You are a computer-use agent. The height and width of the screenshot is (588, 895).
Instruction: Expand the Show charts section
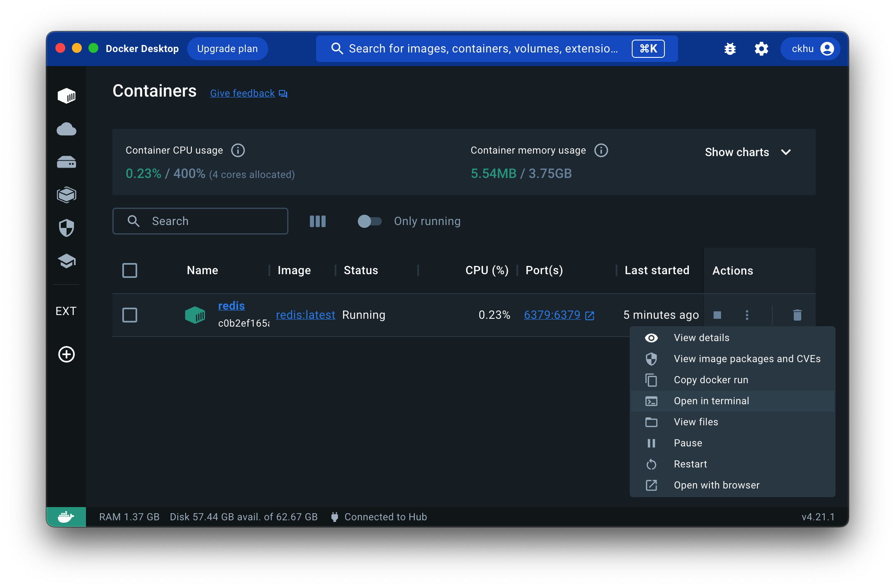point(748,152)
